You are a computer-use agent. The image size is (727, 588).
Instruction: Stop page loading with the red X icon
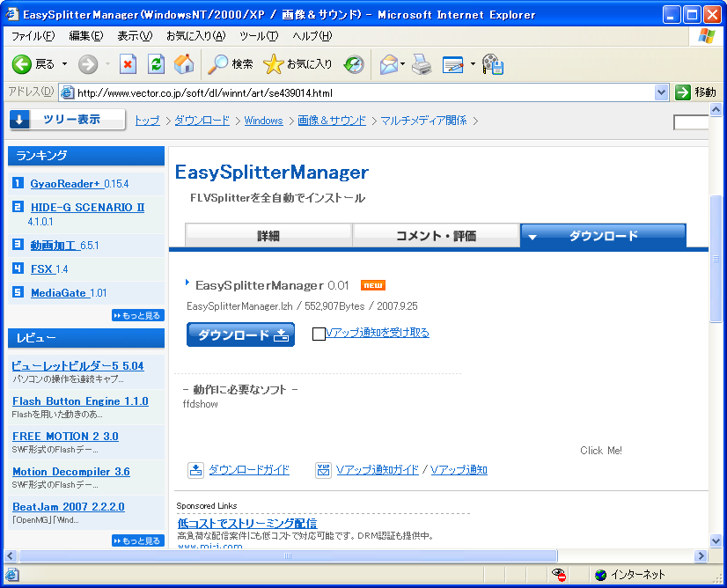pos(128,64)
